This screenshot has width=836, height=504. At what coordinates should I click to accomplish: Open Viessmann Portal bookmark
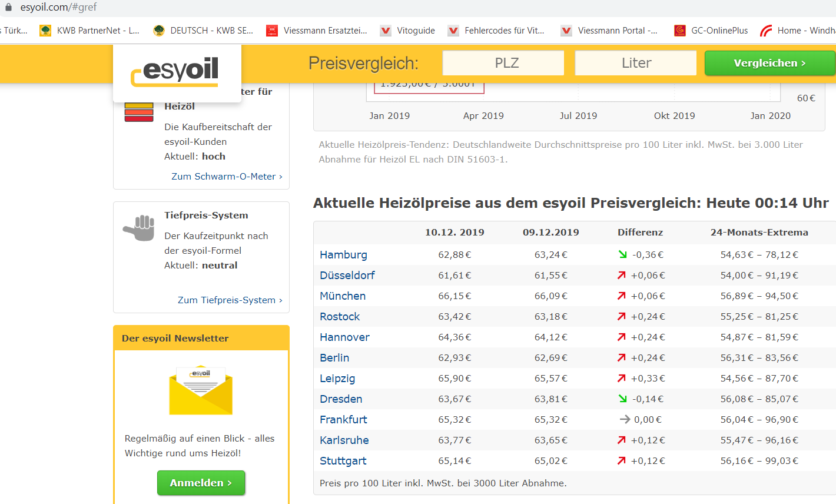tap(609, 31)
